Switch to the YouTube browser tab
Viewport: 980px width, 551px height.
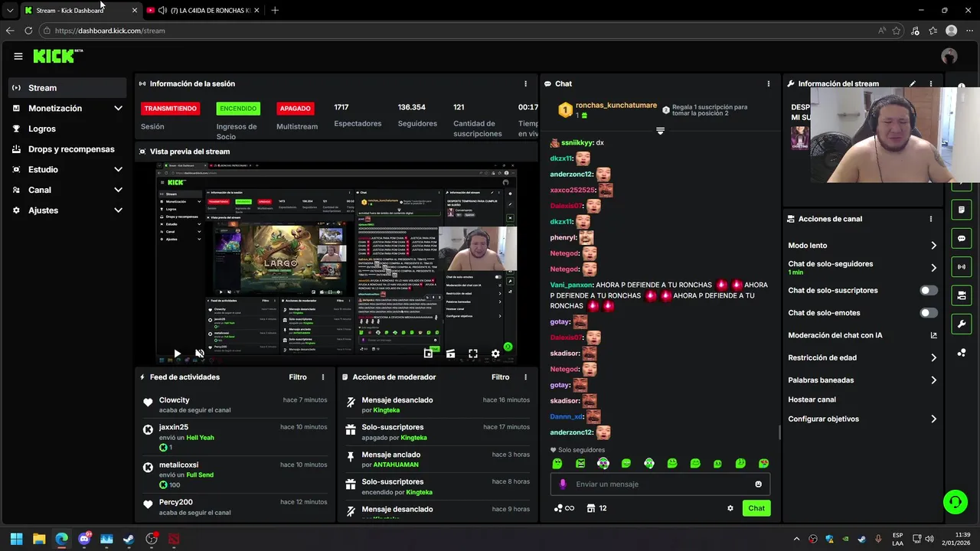(x=203, y=11)
